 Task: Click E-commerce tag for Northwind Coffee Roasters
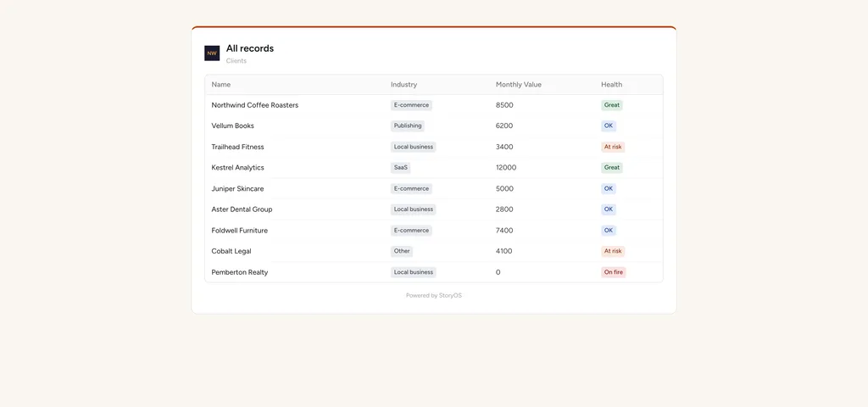click(x=411, y=105)
